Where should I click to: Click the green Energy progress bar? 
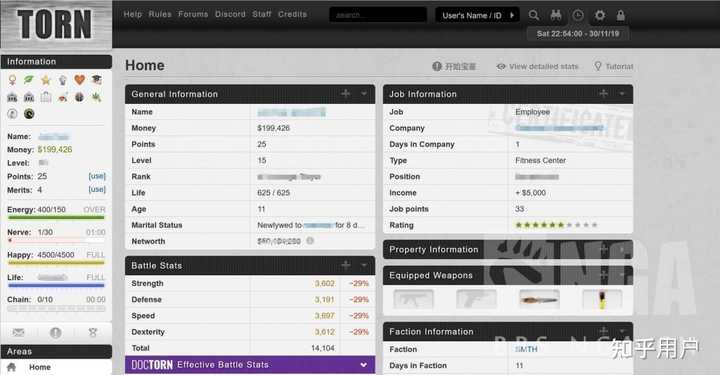[56, 218]
